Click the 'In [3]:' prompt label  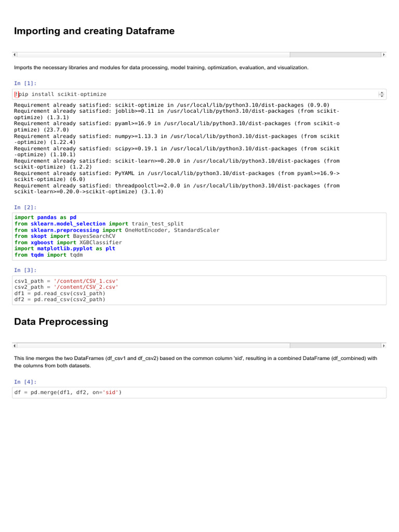coord(25,270)
